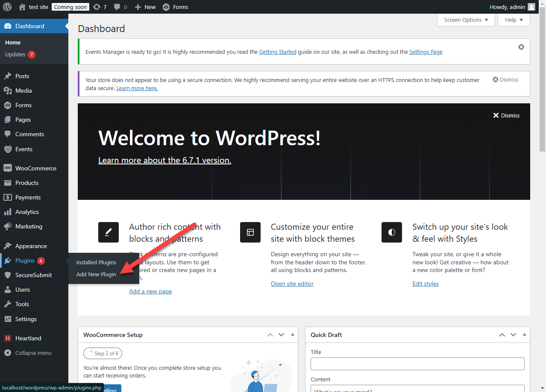This screenshot has width=546, height=392.
Task: Open Learn more about 6.7.1 version
Action: [x=165, y=160]
